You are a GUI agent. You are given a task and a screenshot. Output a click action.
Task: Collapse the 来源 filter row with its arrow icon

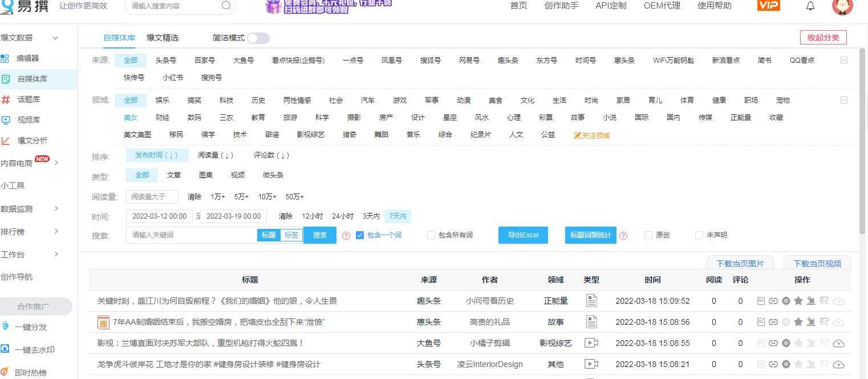844,60
